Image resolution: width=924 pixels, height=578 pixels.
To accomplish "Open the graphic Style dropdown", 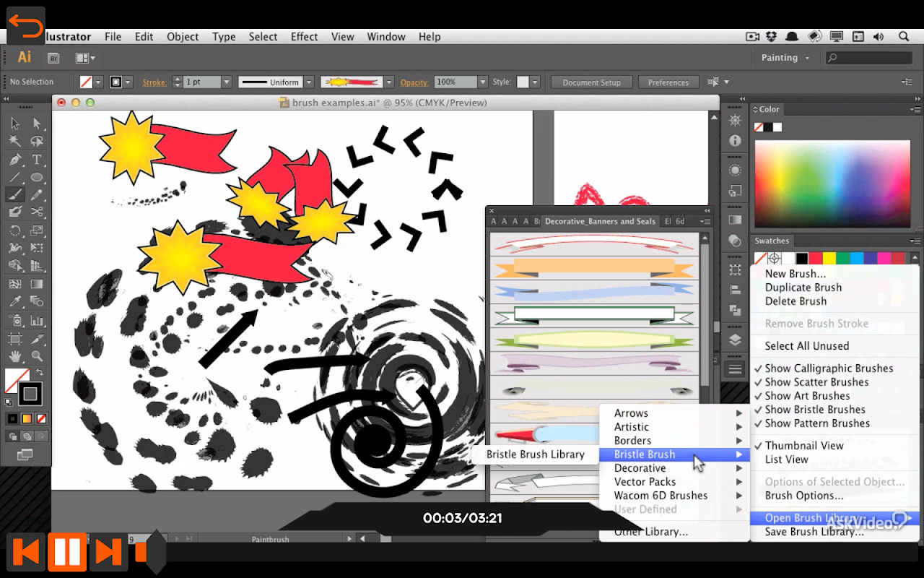I will [535, 82].
